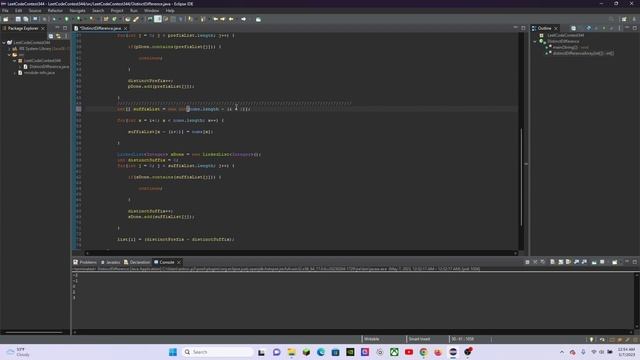Click the Back navigation arrow in toolbar
This screenshot has height=360, width=640.
coord(231,19)
